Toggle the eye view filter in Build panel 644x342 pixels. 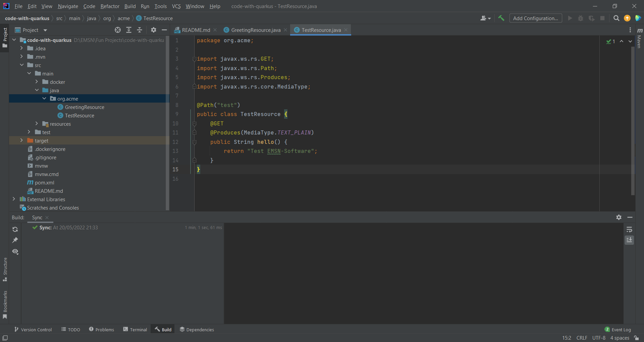pos(15,251)
